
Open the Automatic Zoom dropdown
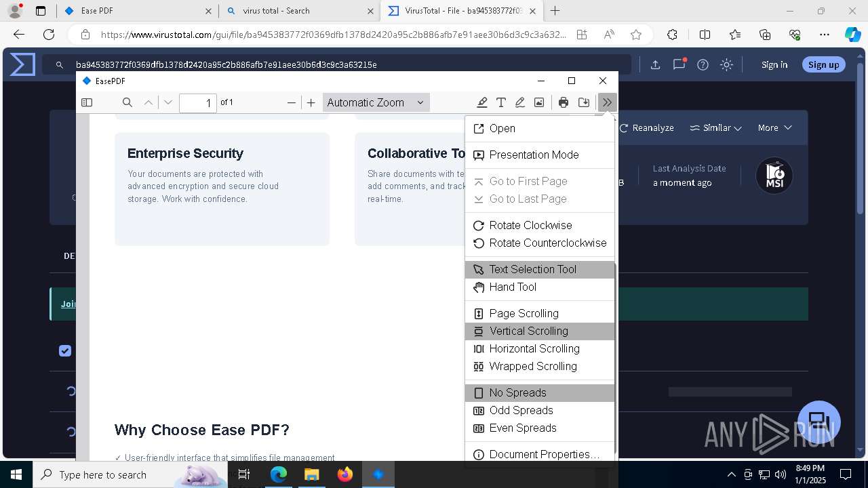[376, 102]
